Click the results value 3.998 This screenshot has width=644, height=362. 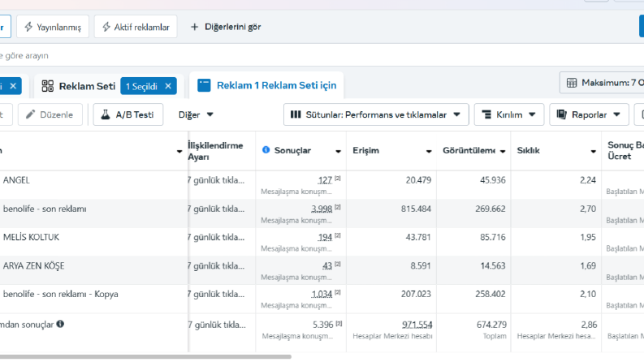tap(322, 209)
